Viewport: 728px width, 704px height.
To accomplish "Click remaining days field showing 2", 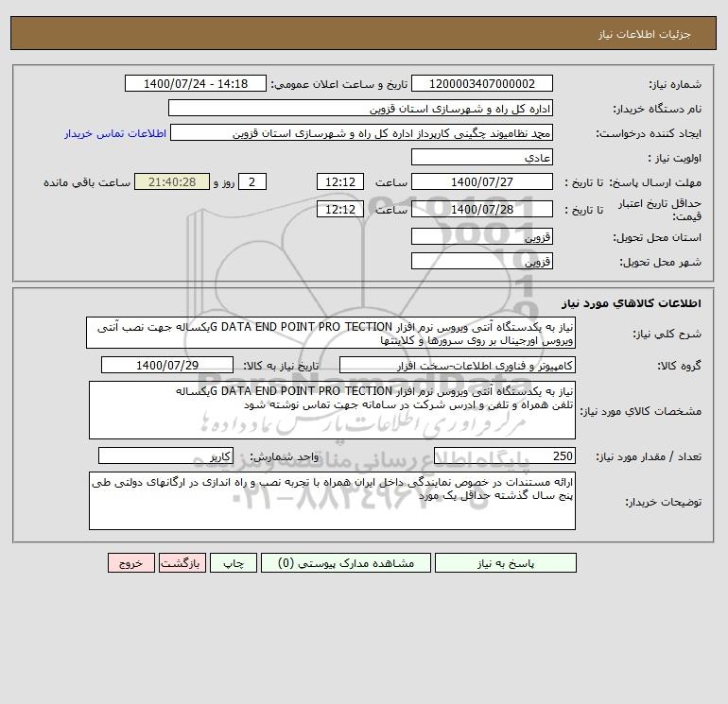I will click(252, 182).
